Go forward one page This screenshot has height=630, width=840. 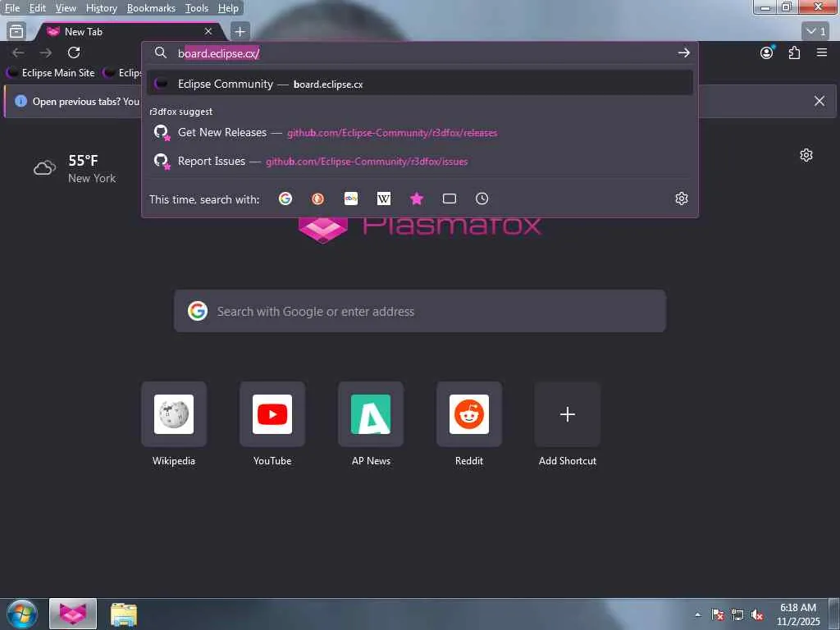[x=46, y=52]
